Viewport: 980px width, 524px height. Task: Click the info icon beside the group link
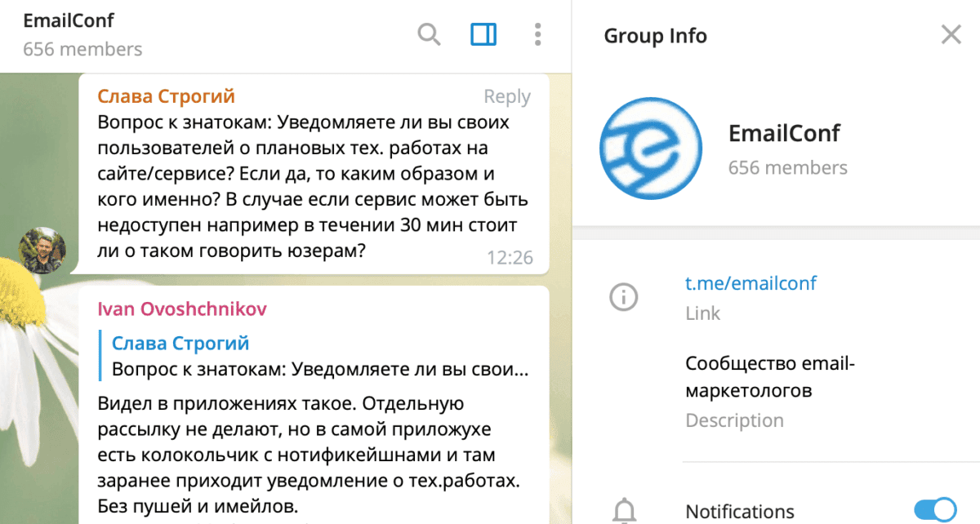[x=624, y=296]
